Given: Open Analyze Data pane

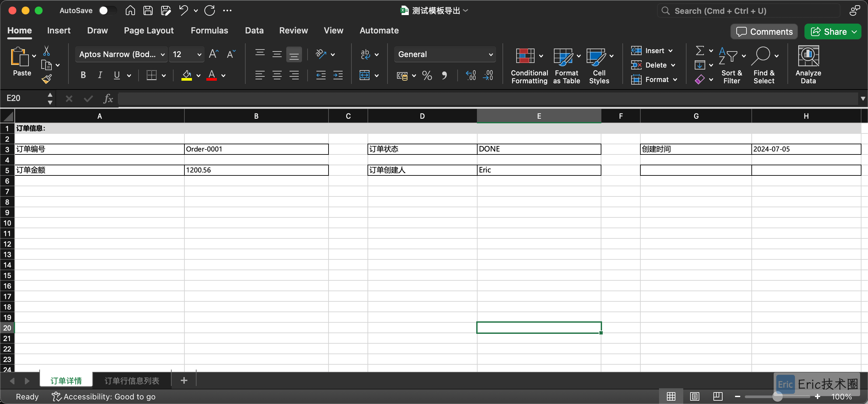Looking at the screenshot, I should 808,65.
